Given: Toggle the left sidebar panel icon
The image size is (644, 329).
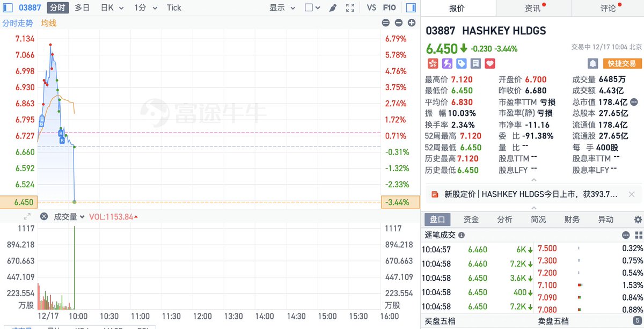Looking at the screenshot, I should [8, 8].
